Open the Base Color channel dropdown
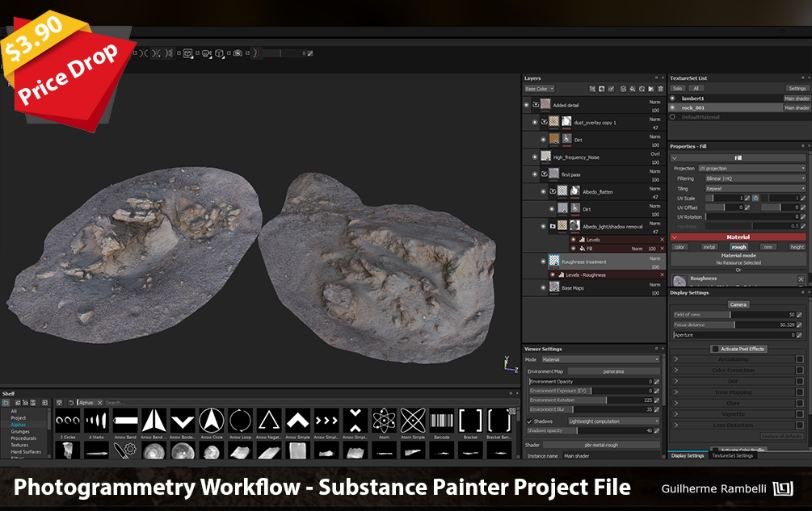 pyautogui.click(x=539, y=89)
